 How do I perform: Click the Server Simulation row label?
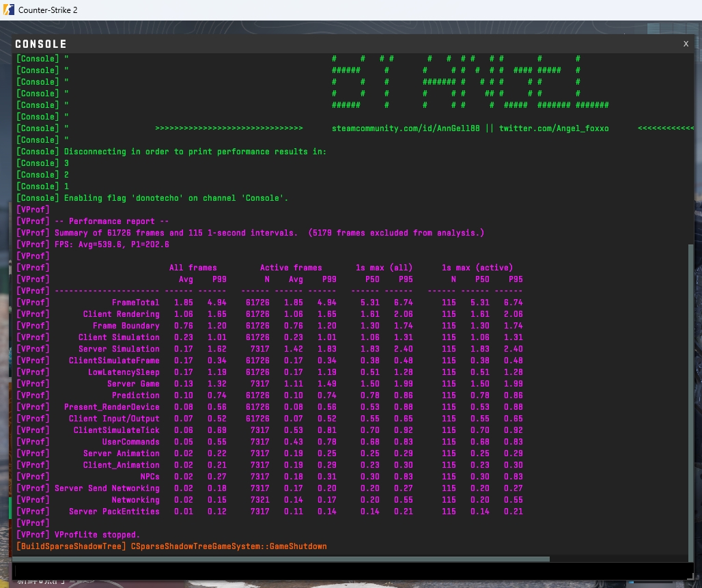tap(119, 349)
